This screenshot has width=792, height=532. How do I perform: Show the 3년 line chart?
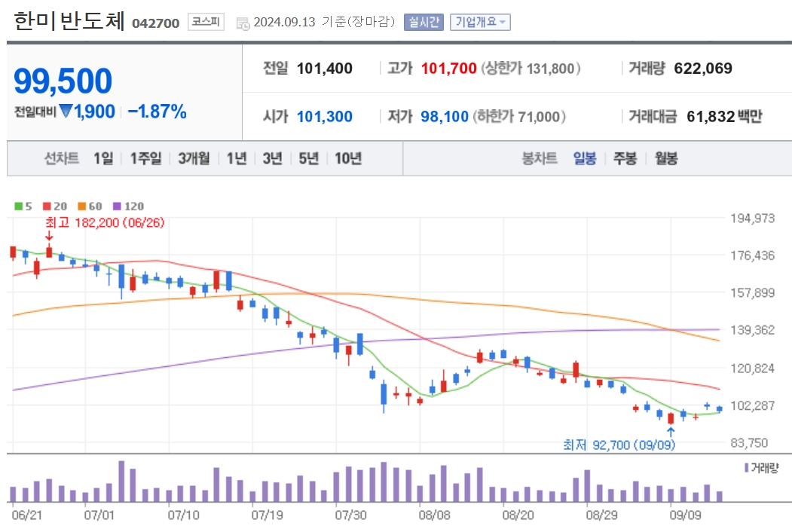coord(272,159)
